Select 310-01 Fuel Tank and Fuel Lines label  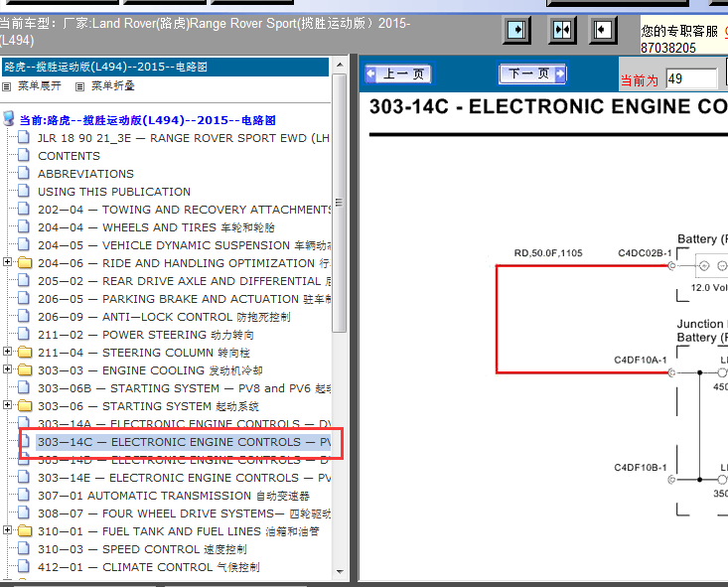179,531
